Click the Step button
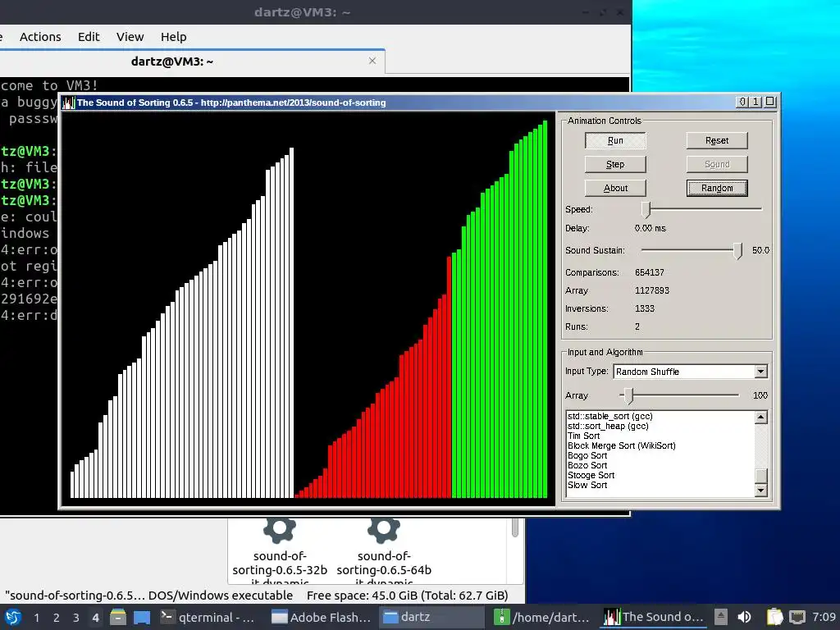The height and width of the screenshot is (630, 840). point(615,164)
